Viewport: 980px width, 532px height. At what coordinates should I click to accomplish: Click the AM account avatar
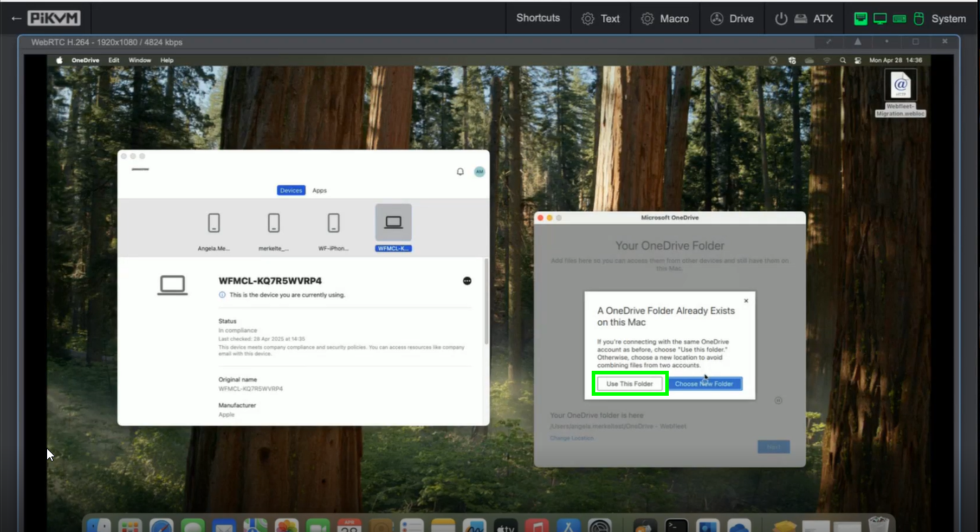point(480,172)
